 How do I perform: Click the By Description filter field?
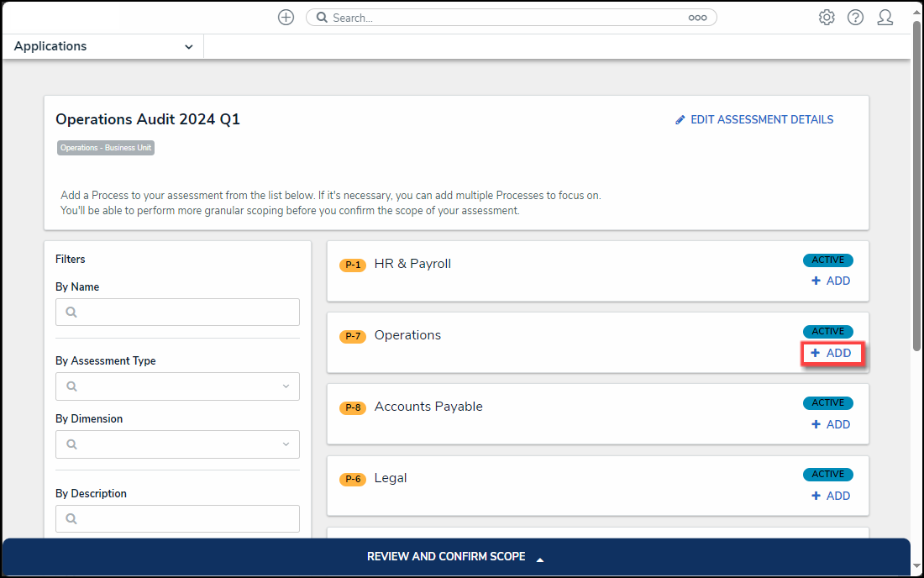pyautogui.click(x=177, y=518)
